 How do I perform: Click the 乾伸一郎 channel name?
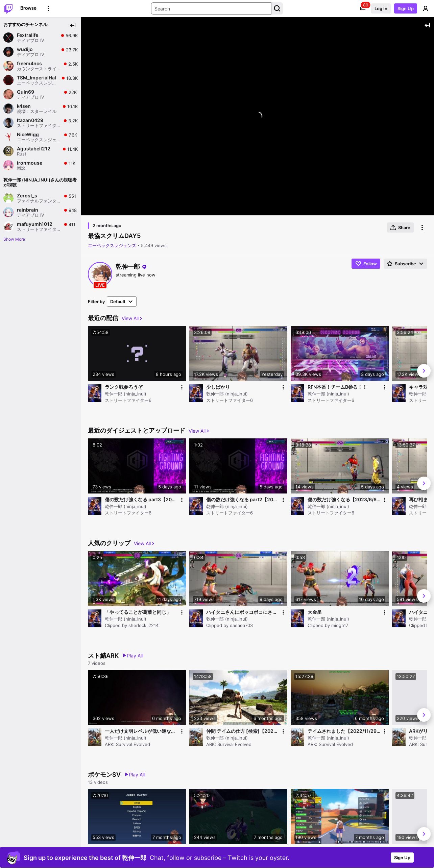pos(128,267)
